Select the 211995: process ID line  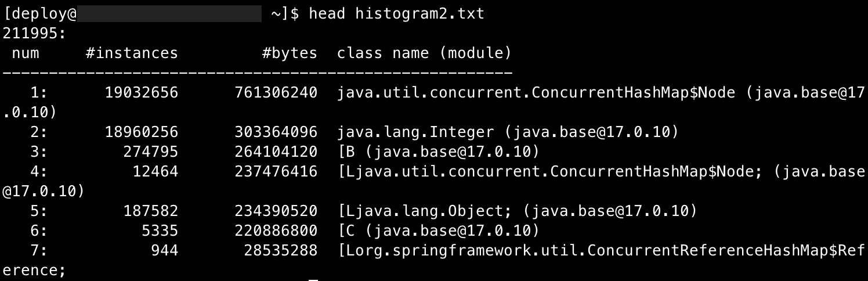pyautogui.click(x=34, y=33)
